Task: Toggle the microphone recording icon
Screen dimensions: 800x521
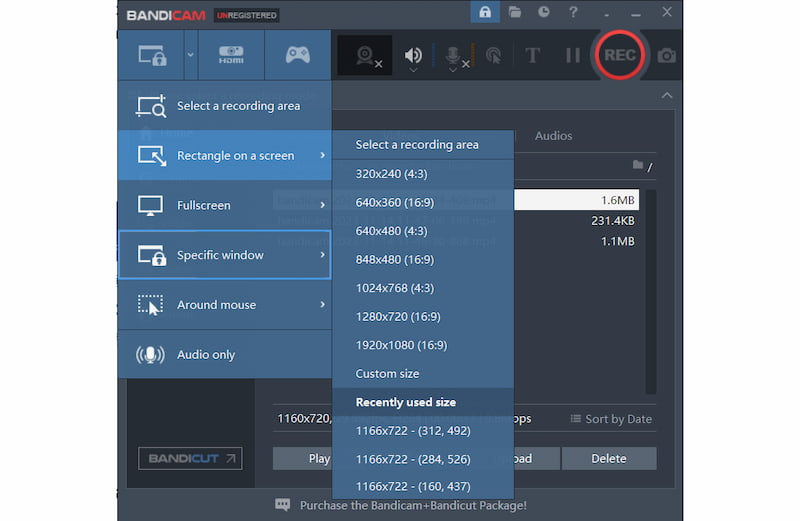Action: click(454, 56)
